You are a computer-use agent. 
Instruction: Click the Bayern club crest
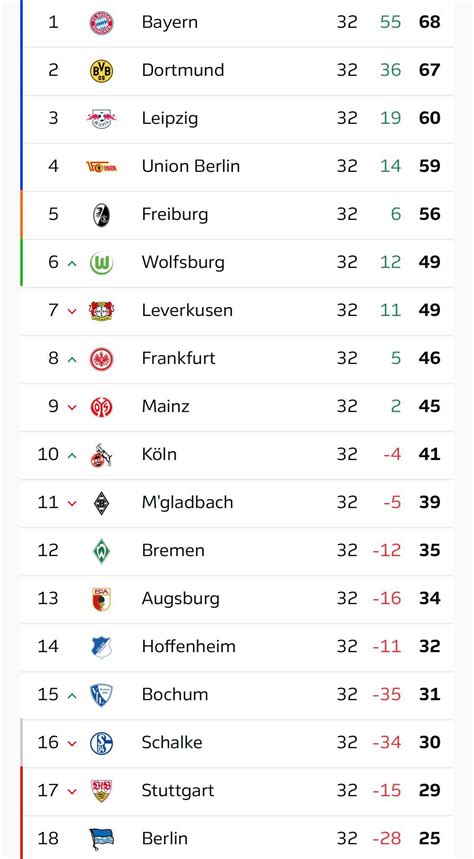[x=101, y=23]
